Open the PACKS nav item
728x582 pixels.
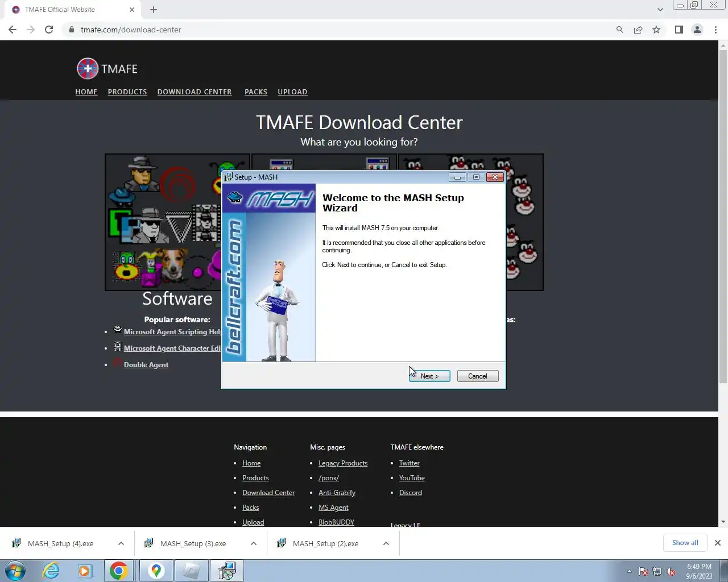[x=256, y=92]
